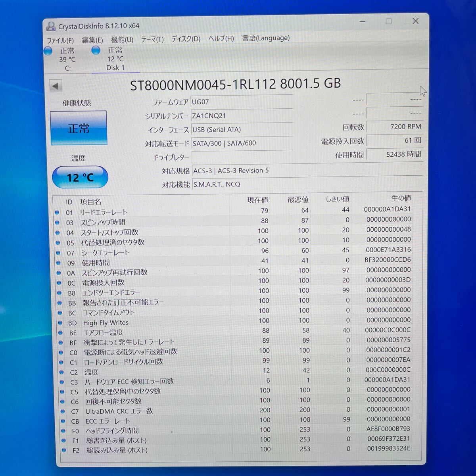Open the ファイル(F) menu
476x476 pixels.
pyautogui.click(x=60, y=40)
